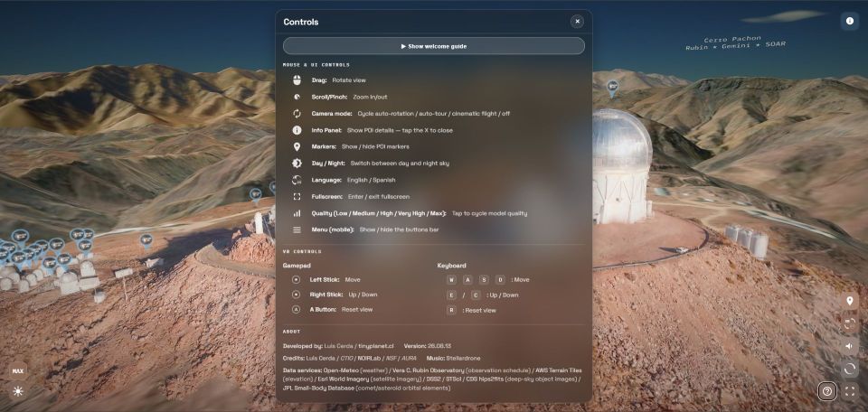The width and height of the screenshot is (868, 412).
Task: Open the NSF credit link
Action: [x=392, y=359]
